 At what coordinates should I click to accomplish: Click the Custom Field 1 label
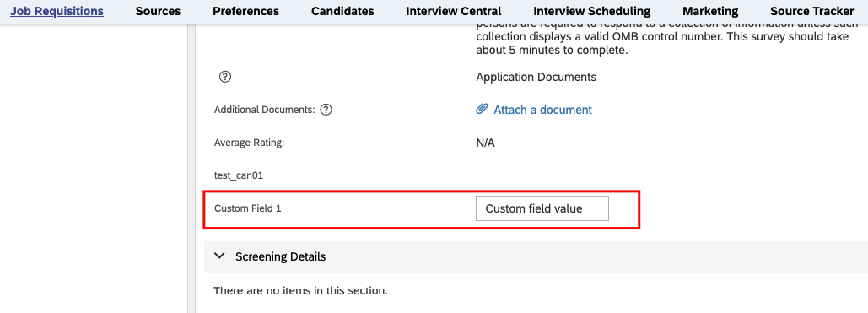[x=247, y=209]
